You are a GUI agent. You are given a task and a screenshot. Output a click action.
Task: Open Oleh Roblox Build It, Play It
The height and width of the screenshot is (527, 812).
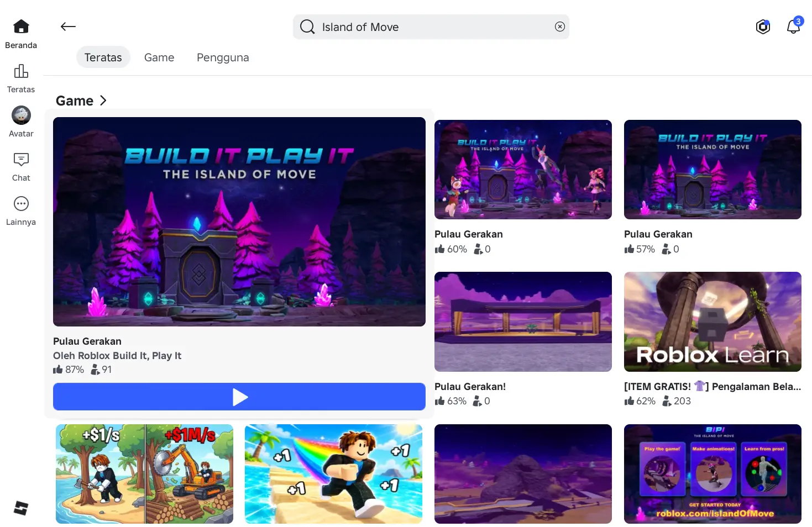click(117, 356)
